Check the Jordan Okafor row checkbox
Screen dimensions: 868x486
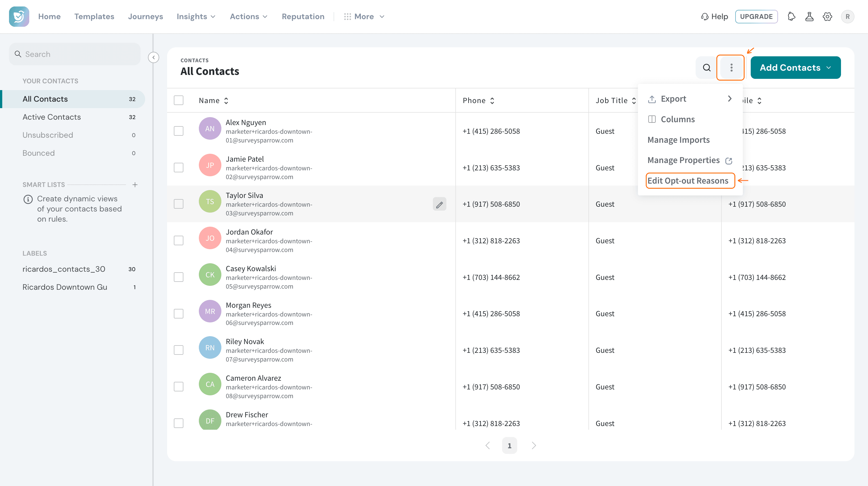(x=179, y=240)
